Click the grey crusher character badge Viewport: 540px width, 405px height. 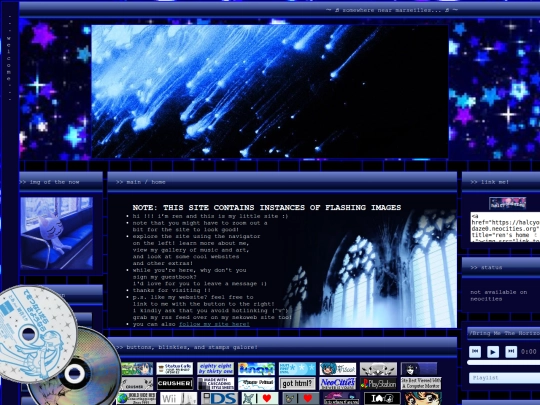[137, 383]
